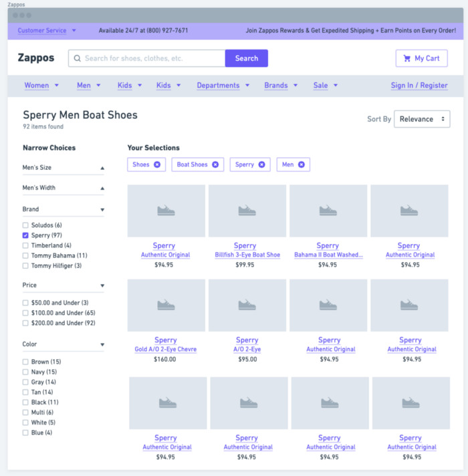Screen dimensions: 468x476
Task: Click the Sperry Men Boat Shoes heading
Action: coord(80,115)
